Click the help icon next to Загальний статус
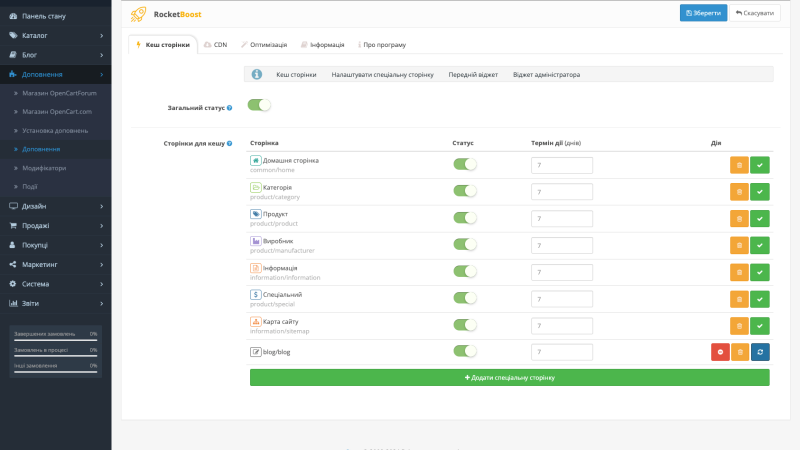The height and width of the screenshot is (450, 800). 230,108
